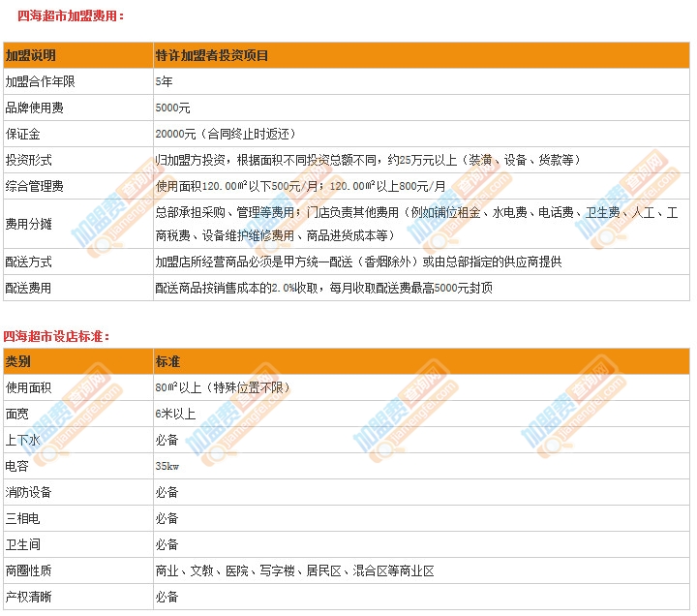Click the heading 四海超市设店标准
The height and width of the screenshot is (616, 697).
pyautogui.click(x=56, y=336)
